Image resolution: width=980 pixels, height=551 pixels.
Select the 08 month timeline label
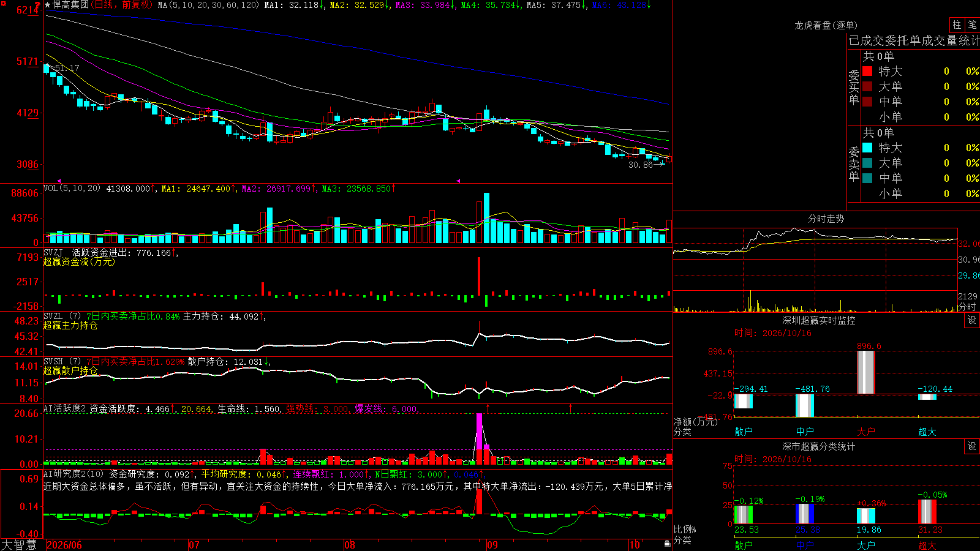click(350, 545)
